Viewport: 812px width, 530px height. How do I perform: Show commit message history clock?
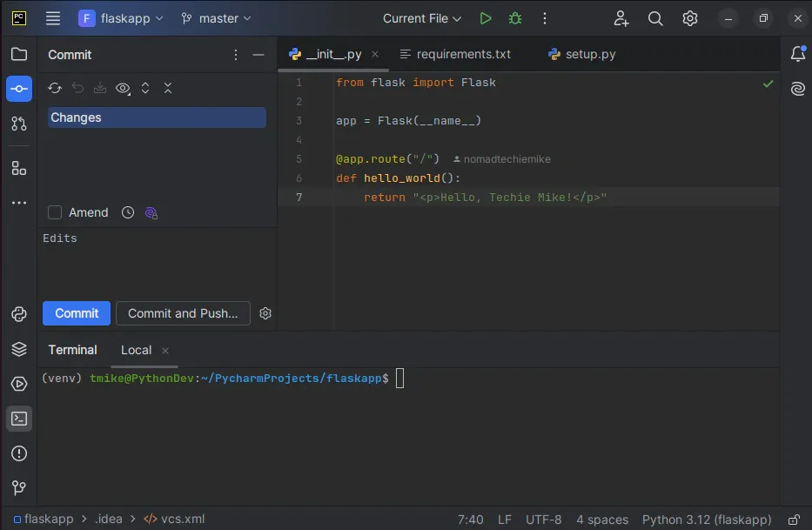pos(128,212)
